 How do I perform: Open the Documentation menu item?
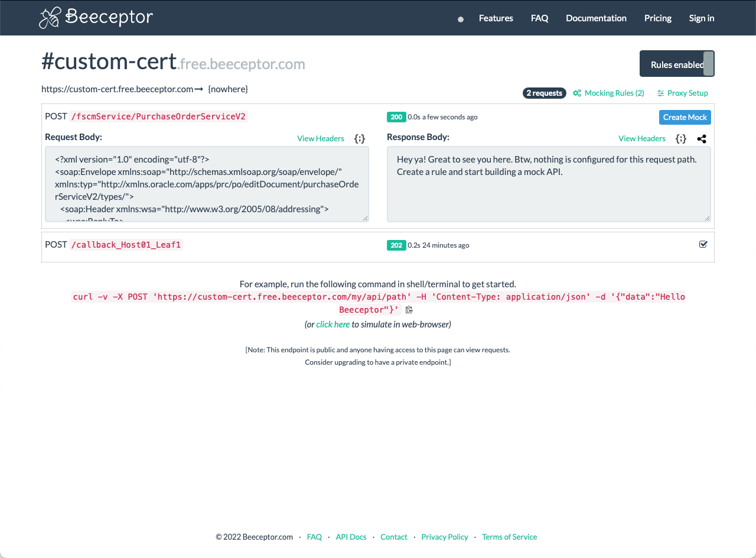point(596,18)
